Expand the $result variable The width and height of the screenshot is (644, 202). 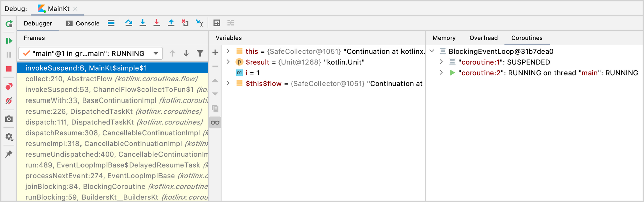tap(228, 62)
